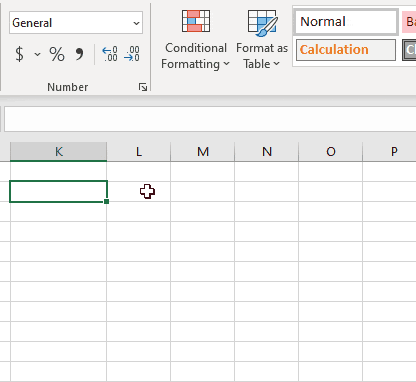Apply Comma Style format
This screenshot has width=416, height=382.
point(79,54)
